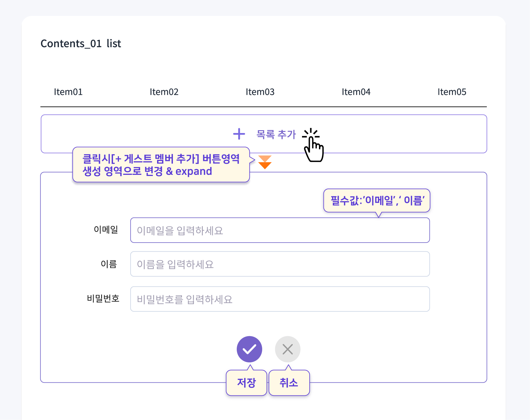
Task: Select the Item01 column header
Action: pos(68,92)
